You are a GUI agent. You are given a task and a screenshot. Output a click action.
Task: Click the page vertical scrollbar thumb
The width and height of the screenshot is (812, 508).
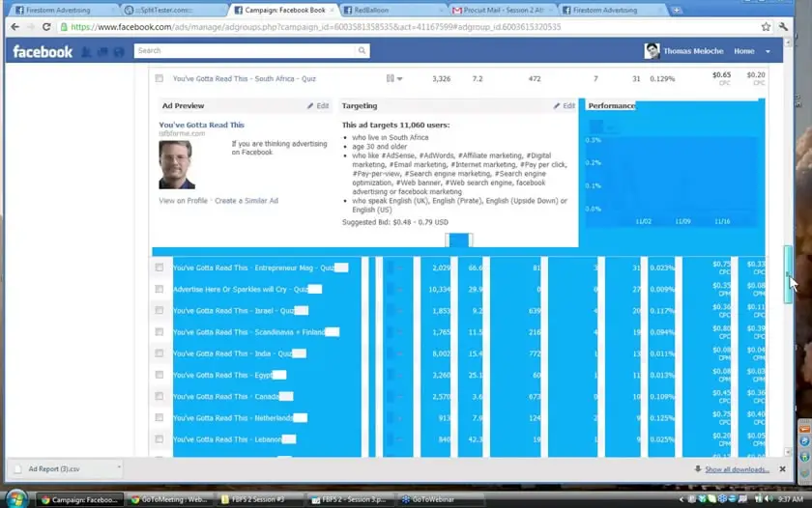[788, 274]
